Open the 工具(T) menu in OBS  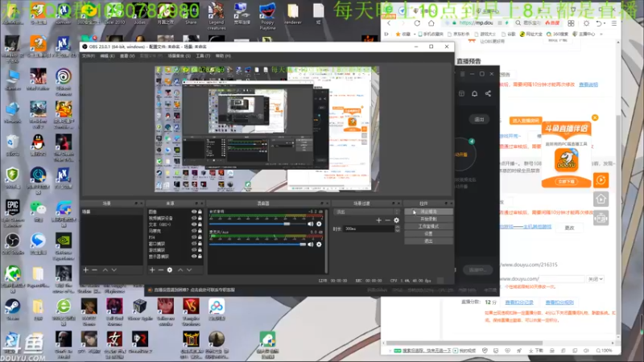coord(203,56)
